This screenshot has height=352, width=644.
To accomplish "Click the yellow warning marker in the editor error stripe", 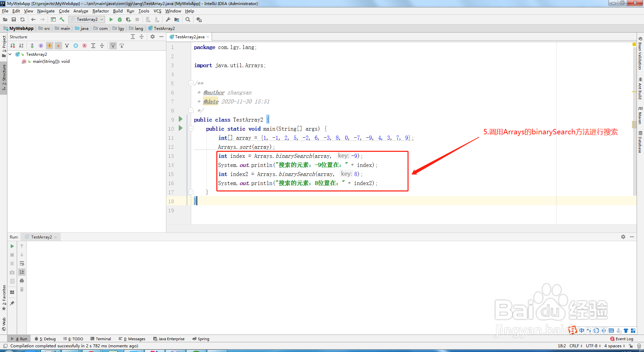I will tap(634, 44).
